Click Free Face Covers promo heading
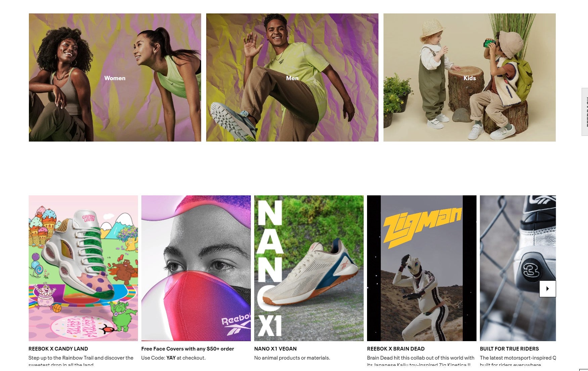The width and height of the screenshot is (588, 371). [x=187, y=349]
